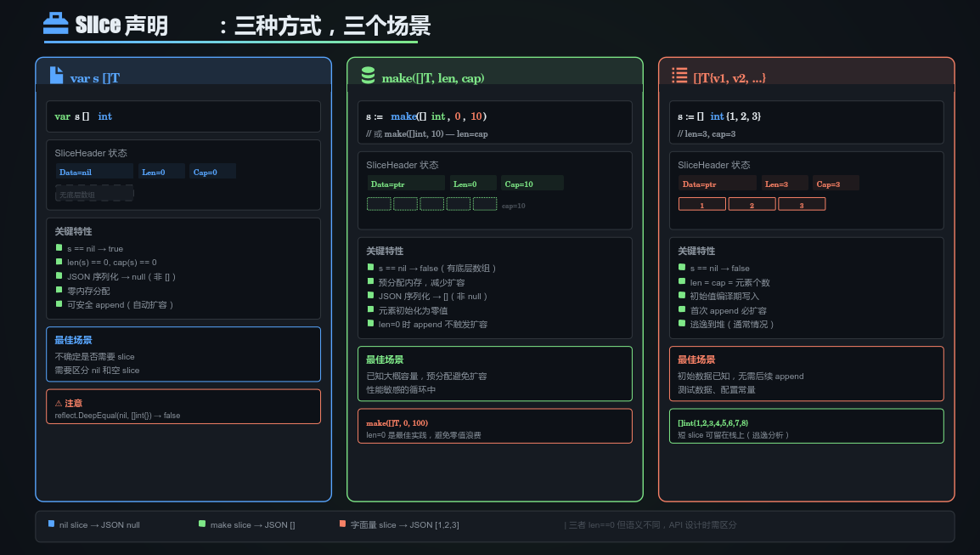Click '需要区分 nil 和空 slice' line
The width and height of the screenshot is (980, 555).
[x=97, y=371]
